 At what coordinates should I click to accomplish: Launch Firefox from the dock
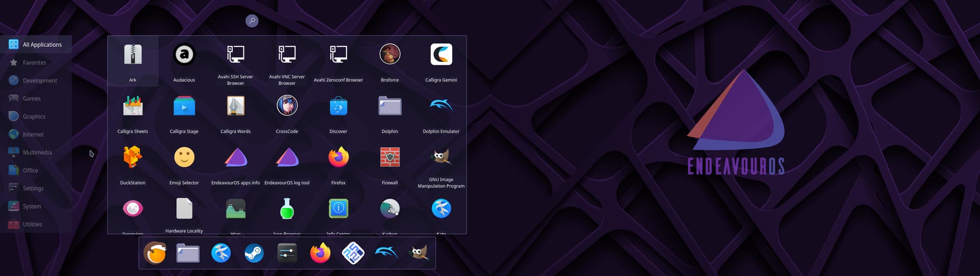pos(320,253)
